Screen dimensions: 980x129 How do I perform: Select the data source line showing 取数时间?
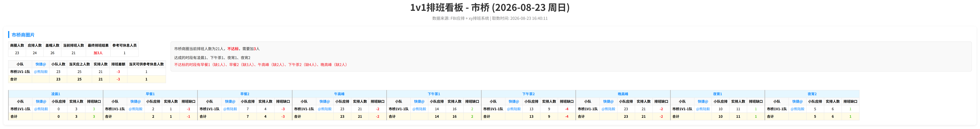490,18
